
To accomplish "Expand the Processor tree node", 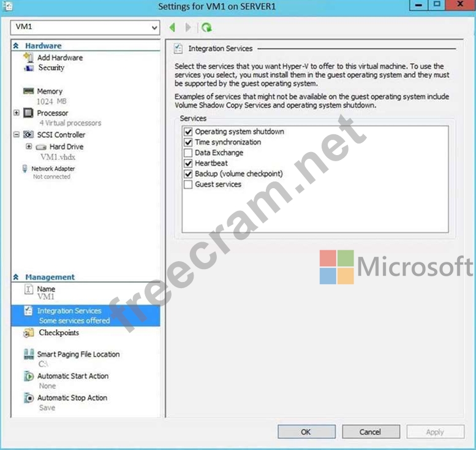I will pyautogui.click(x=17, y=113).
